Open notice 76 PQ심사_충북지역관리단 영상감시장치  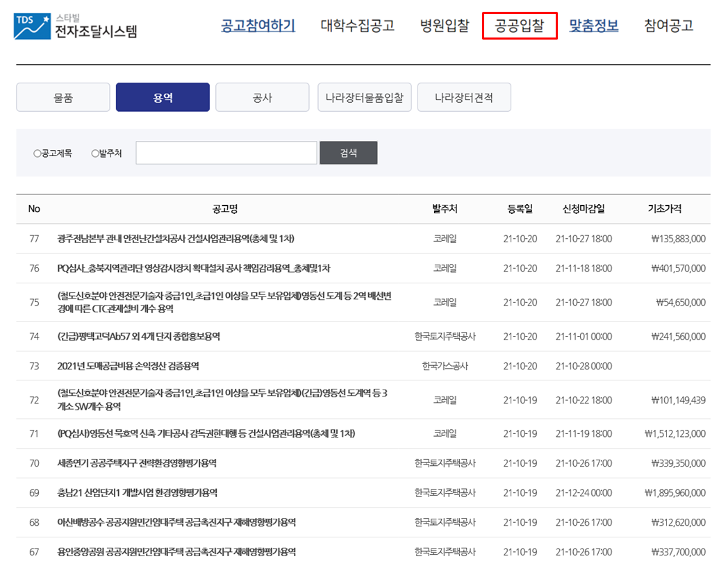tap(194, 268)
